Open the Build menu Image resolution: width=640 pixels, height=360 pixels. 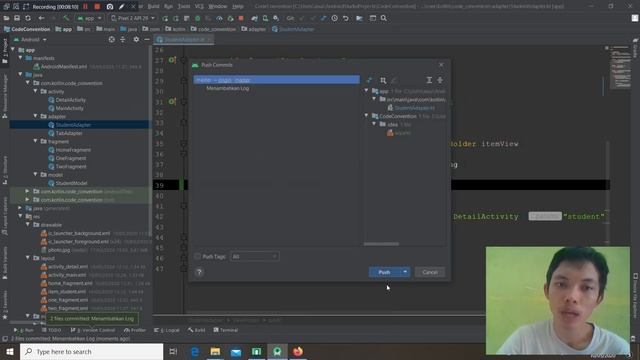point(153,7)
